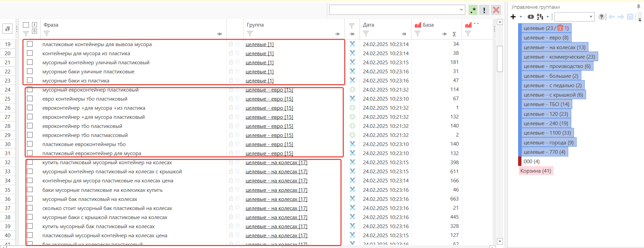Open 'целевые [1]' link in row 19
This screenshot has width=644, height=248.
(260, 44)
